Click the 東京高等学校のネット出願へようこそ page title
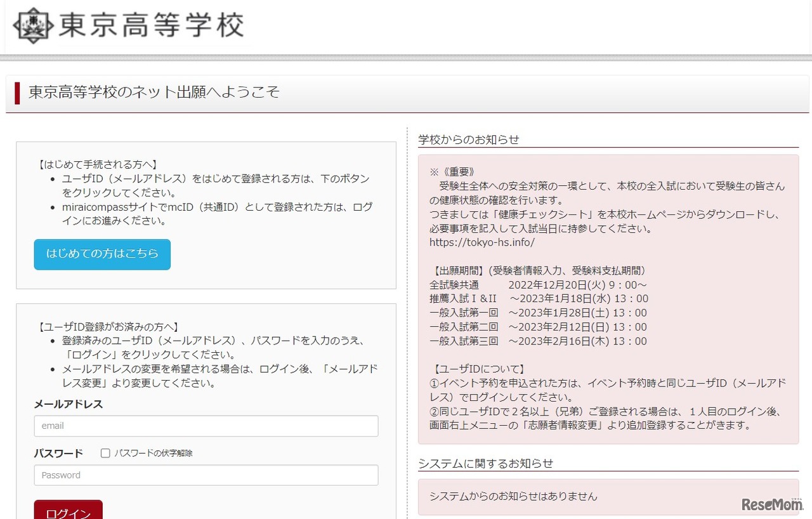 (154, 93)
